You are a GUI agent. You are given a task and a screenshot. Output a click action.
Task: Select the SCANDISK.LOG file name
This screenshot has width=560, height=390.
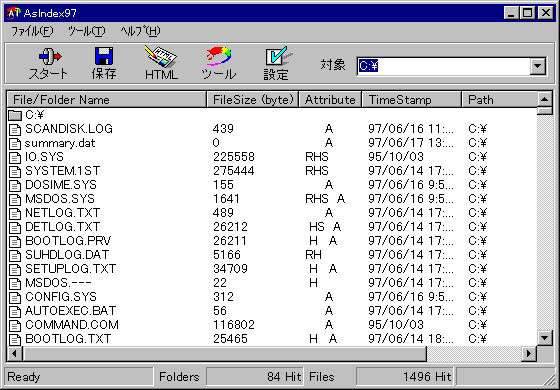(x=69, y=129)
